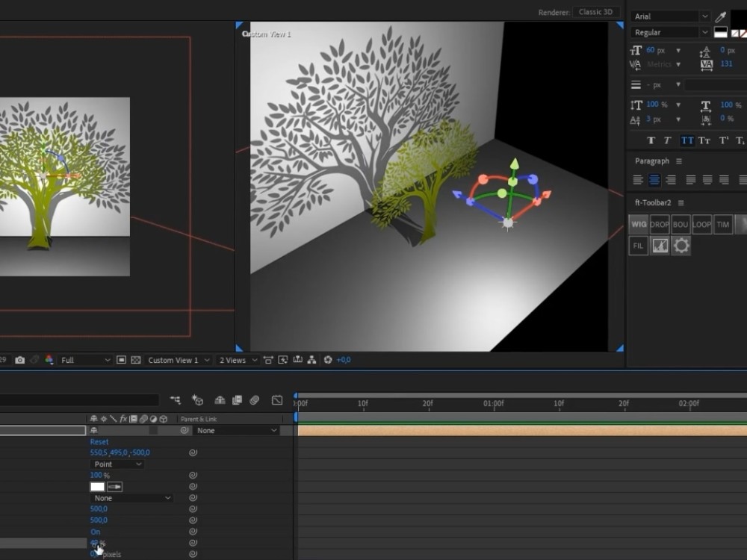Select the right align text icon
The height and width of the screenshot is (560, 747).
click(x=671, y=179)
